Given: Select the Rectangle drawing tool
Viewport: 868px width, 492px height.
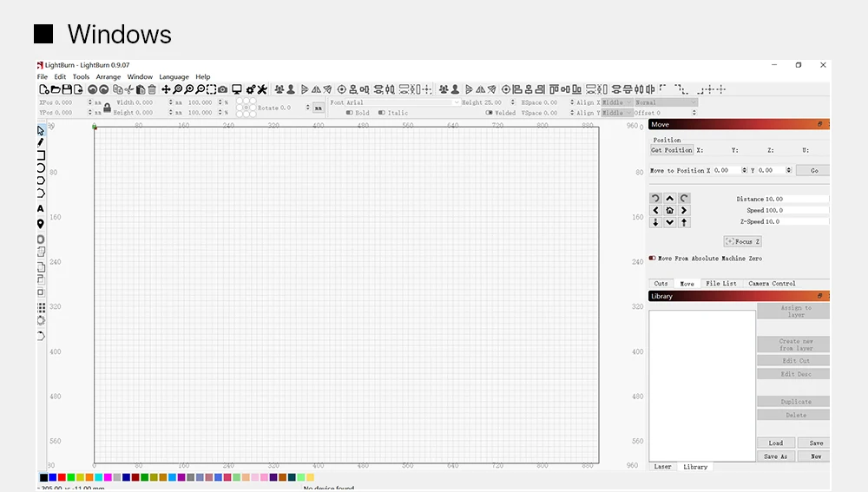Looking at the screenshot, I should 41,155.
